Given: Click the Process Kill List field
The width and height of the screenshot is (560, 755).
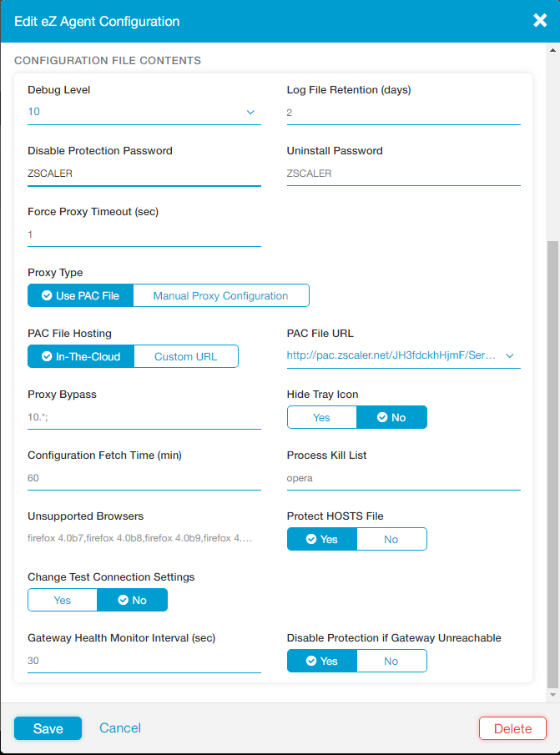Looking at the screenshot, I should click(x=403, y=479).
